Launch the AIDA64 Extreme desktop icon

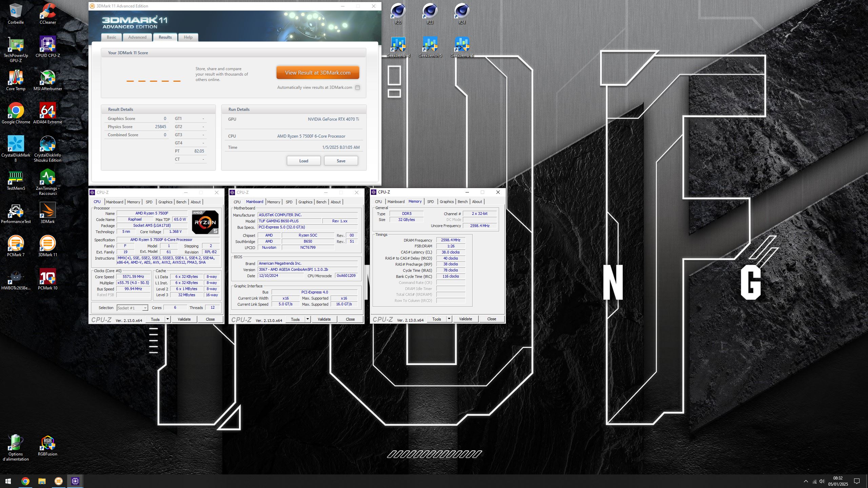click(48, 114)
